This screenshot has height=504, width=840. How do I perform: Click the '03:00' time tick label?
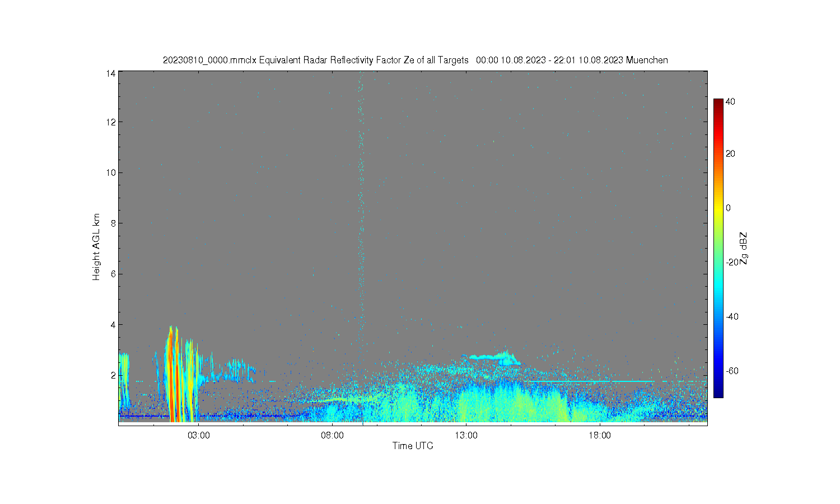click(199, 435)
